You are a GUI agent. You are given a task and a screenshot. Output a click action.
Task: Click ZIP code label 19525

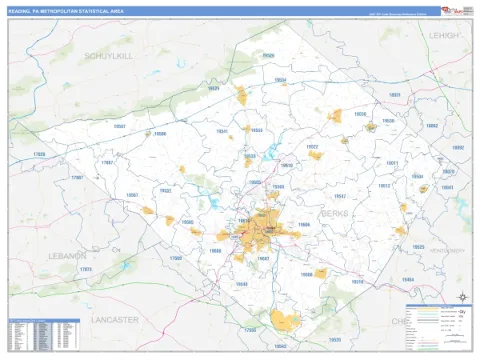pos(418,247)
